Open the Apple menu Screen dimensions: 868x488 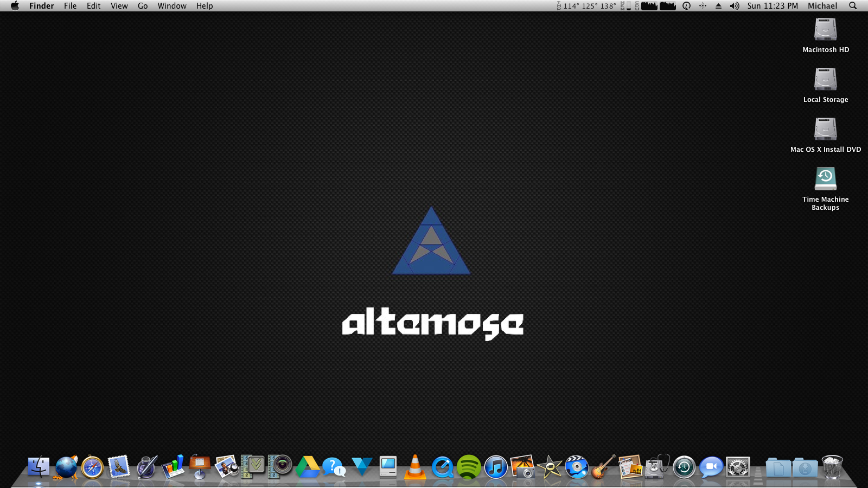coord(15,6)
